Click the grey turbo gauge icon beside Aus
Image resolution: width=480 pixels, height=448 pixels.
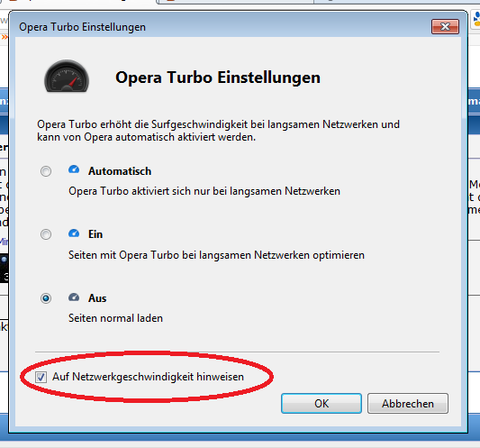click(74, 297)
